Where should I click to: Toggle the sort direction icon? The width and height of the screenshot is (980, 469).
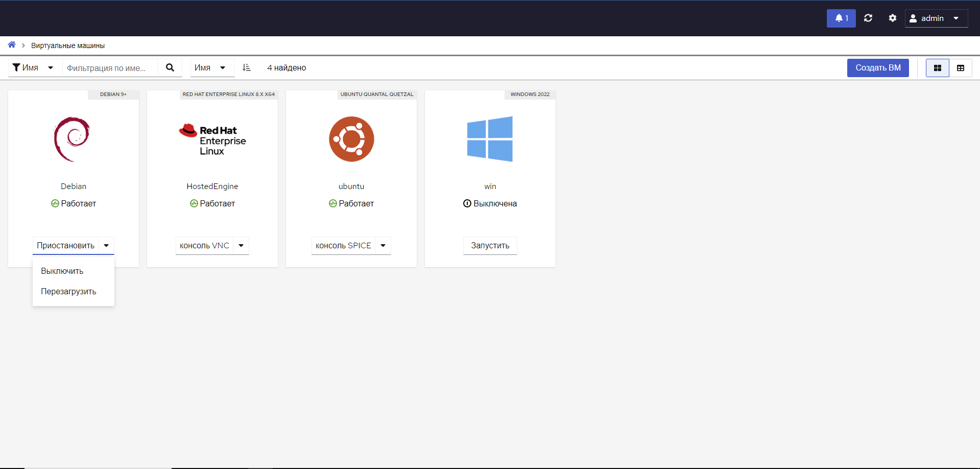(247, 68)
